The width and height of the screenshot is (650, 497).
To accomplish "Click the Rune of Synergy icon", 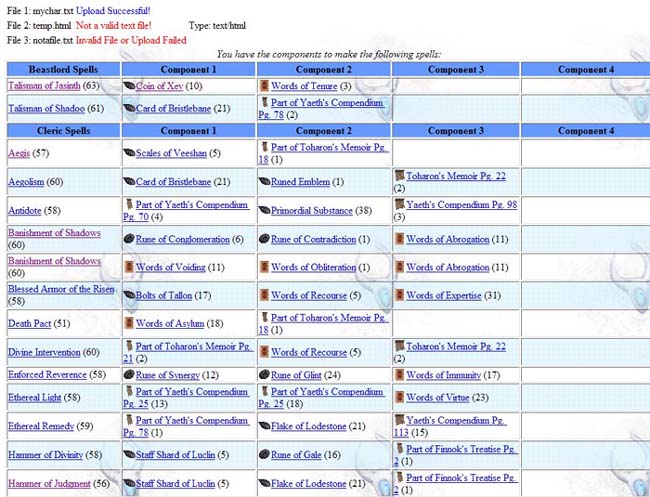I will point(128,375).
